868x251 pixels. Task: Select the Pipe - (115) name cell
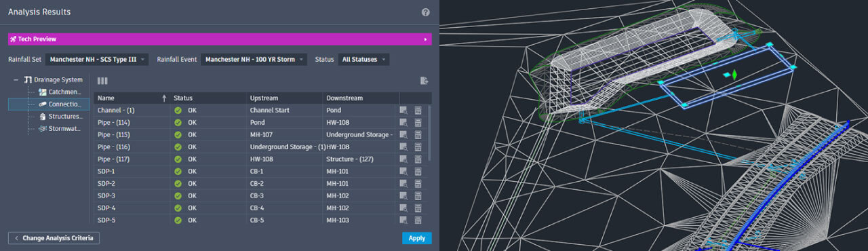[132, 134]
